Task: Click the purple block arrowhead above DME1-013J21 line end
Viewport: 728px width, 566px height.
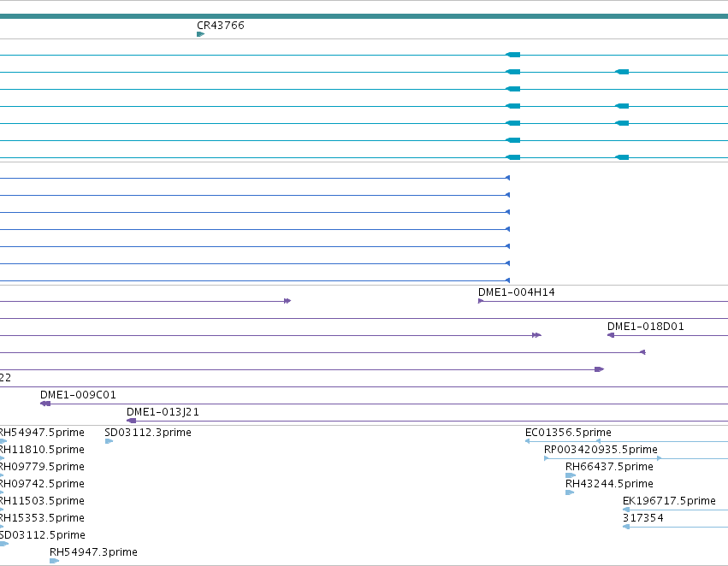Action: tap(600, 369)
